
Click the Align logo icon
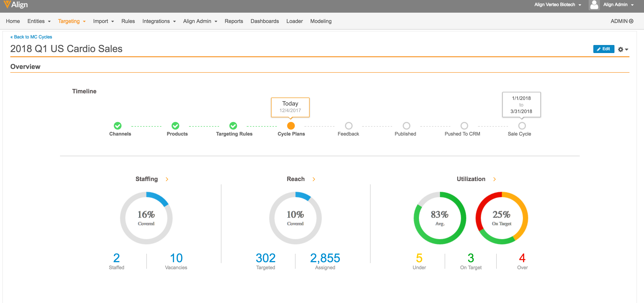[x=7, y=4]
